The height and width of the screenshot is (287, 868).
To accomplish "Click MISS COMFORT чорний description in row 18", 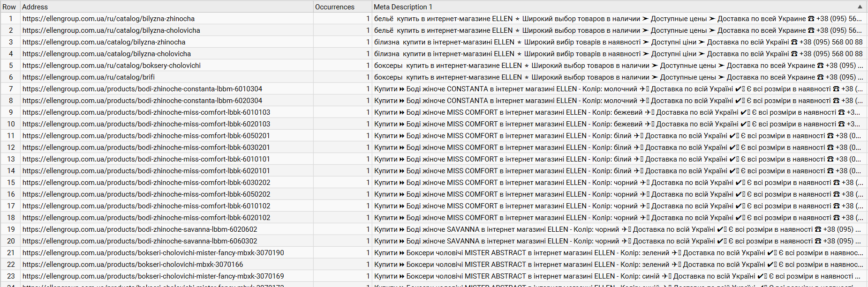I will tap(619, 218).
